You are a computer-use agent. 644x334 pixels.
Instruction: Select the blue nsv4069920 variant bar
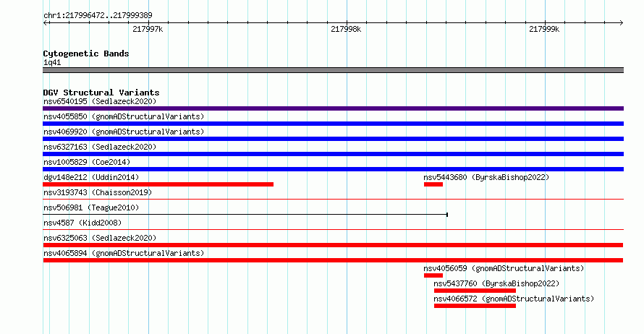(333, 139)
